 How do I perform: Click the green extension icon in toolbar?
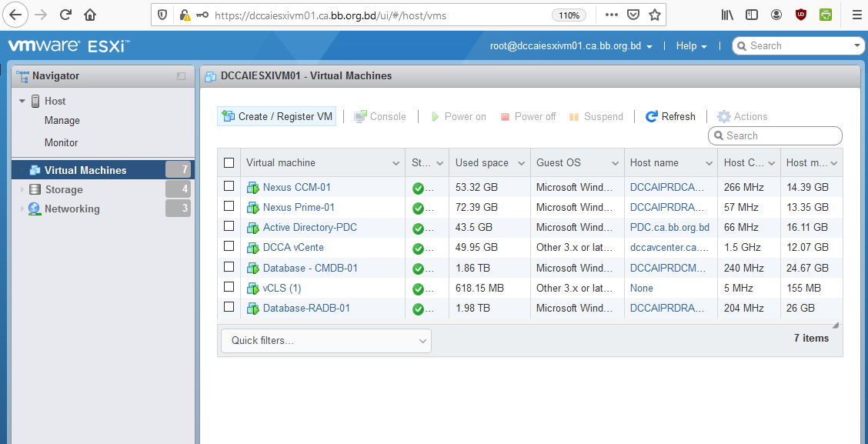point(826,15)
